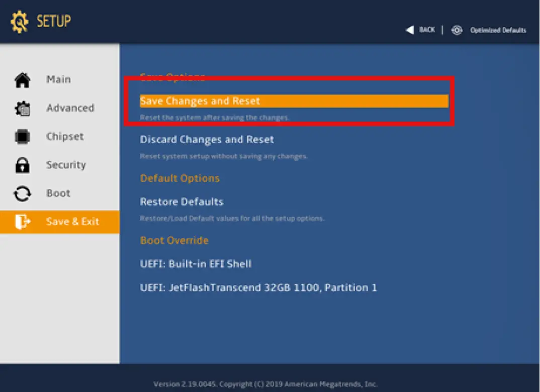Open Chipset via its chip icon

coord(22,136)
